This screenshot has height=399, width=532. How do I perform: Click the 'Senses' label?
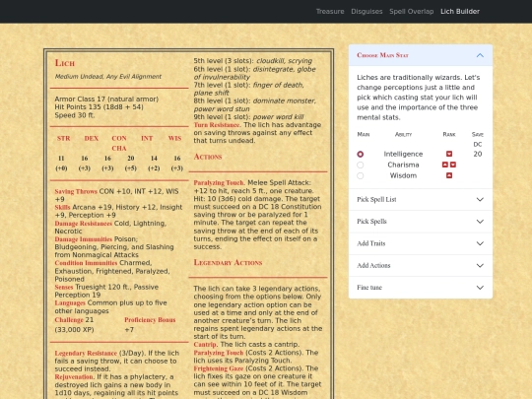(64, 287)
